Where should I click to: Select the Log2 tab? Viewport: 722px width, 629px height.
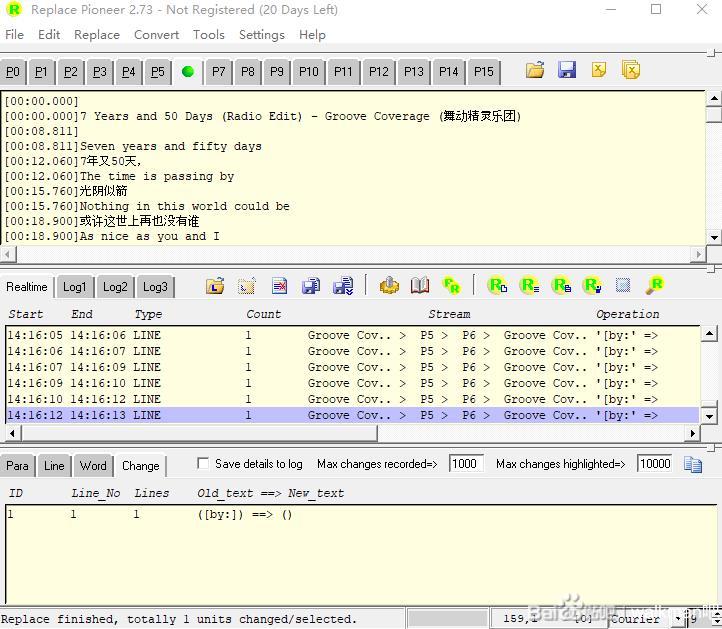[x=115, y=287]
